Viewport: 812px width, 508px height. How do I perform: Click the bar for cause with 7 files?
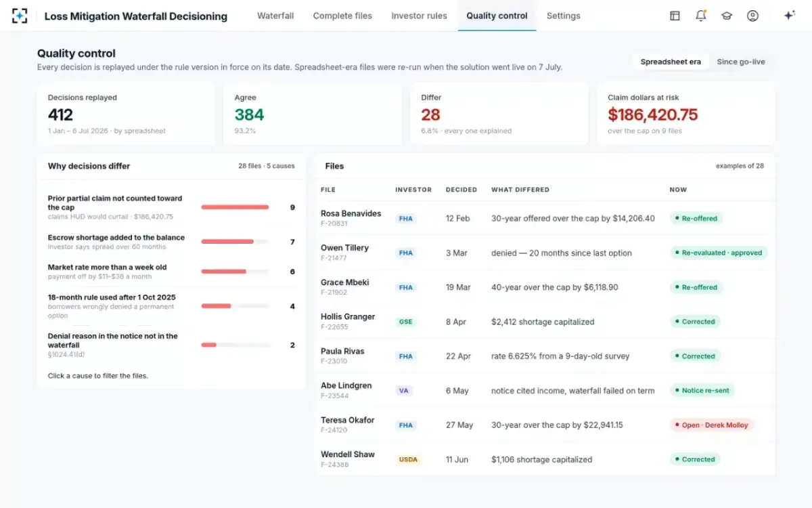[x=235, y=242]
